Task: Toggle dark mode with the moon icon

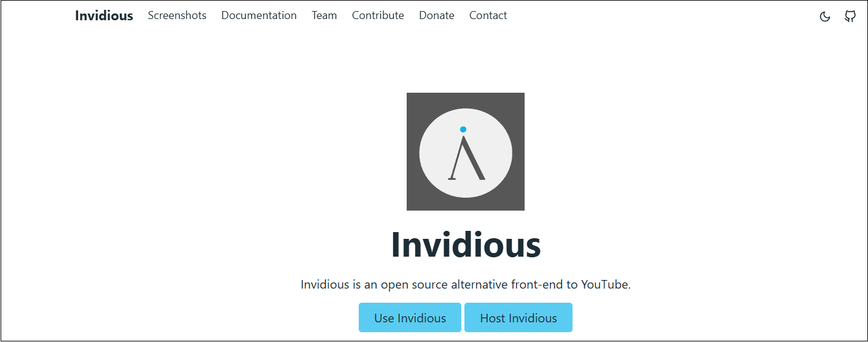Action: pos(825,17)
